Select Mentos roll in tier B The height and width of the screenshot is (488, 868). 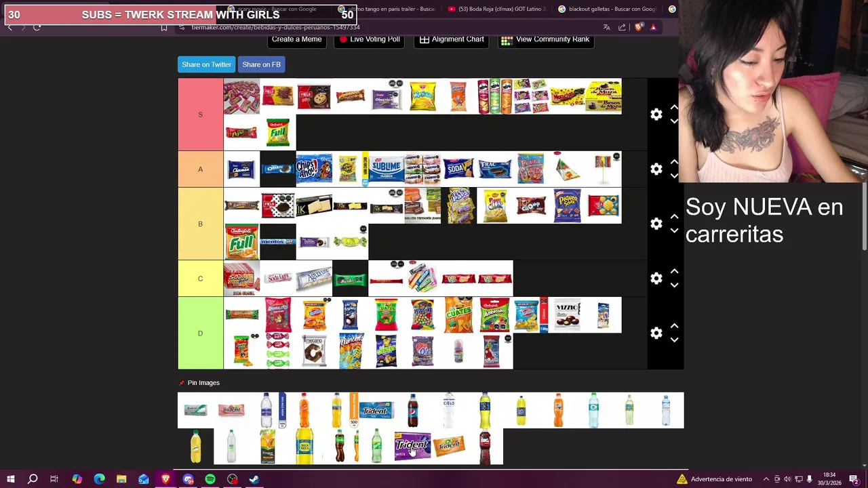(x=278, y=242)
